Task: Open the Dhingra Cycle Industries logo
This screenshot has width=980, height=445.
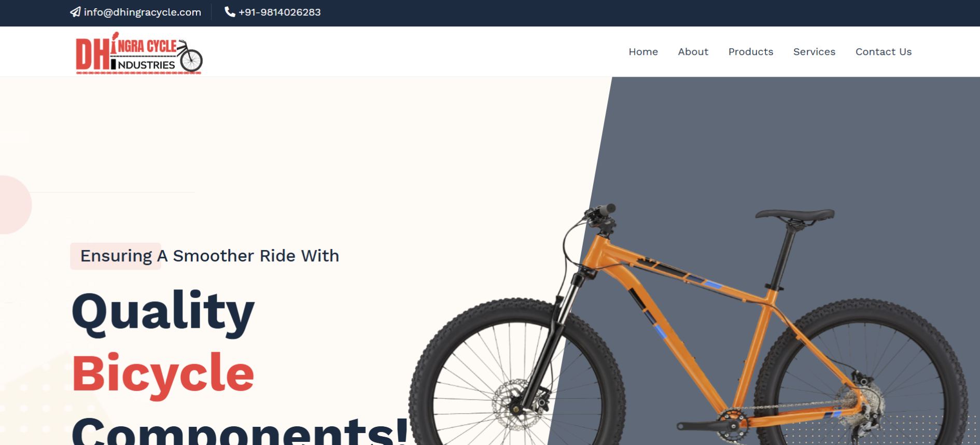Action: click(139, 53)
